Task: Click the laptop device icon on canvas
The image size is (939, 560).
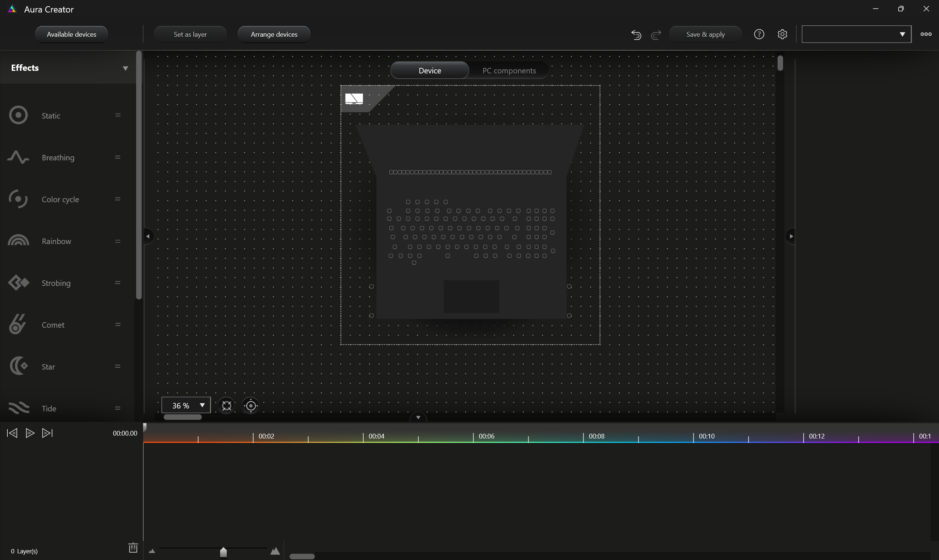Action: (354, 98)
